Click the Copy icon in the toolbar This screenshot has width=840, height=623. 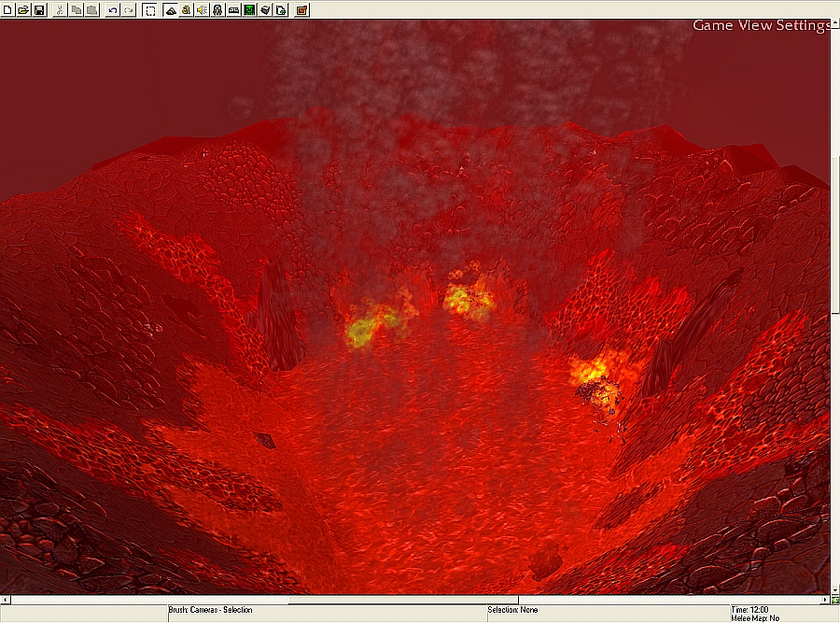click(76, 9)
